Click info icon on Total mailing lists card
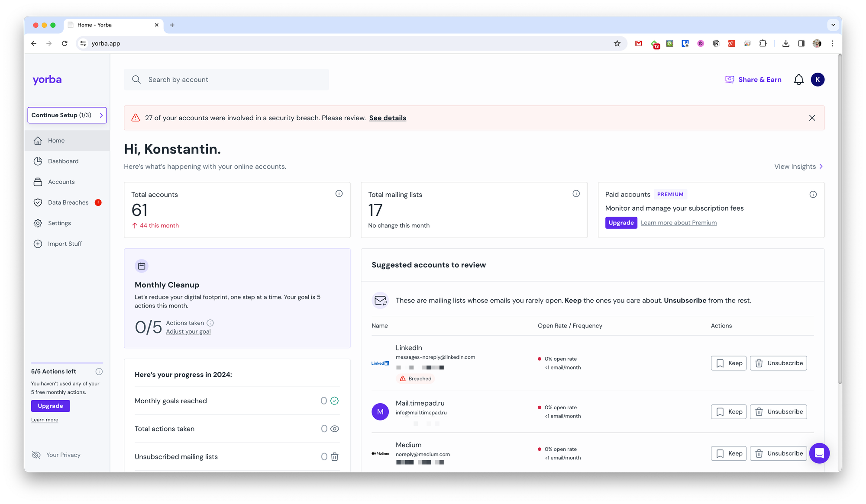The width and height of the screenshot is (866, 504). pyautogui.click(x=576, y=194)
